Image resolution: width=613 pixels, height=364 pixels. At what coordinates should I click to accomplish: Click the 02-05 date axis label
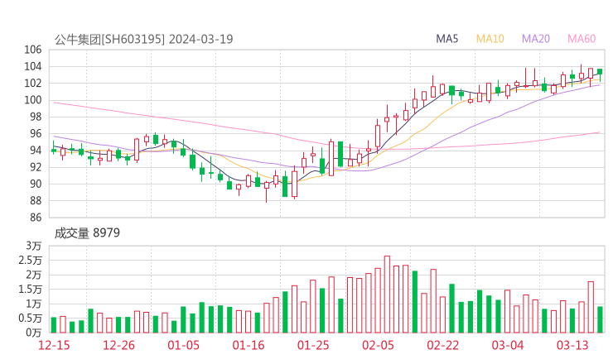click(x=378, y=345)
